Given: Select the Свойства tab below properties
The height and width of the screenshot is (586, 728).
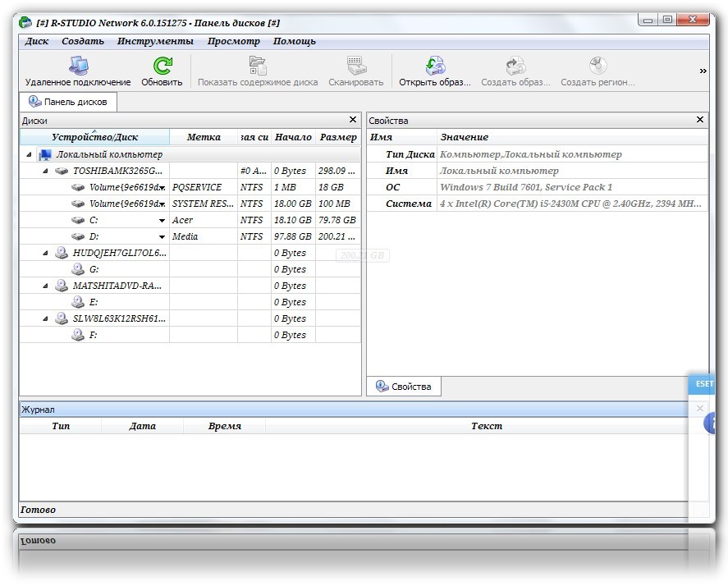Looking at the screenshot, I should pos(404,387).
